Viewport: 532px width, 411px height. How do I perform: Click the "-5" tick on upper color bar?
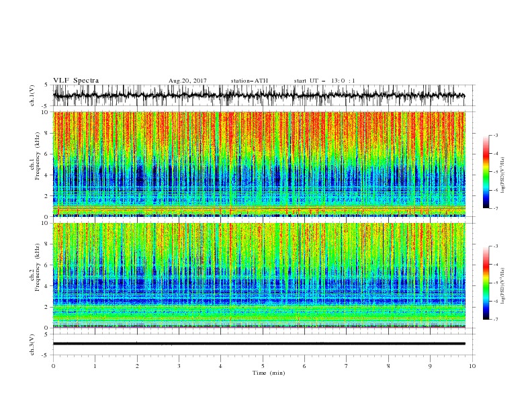tap(496, 172)
